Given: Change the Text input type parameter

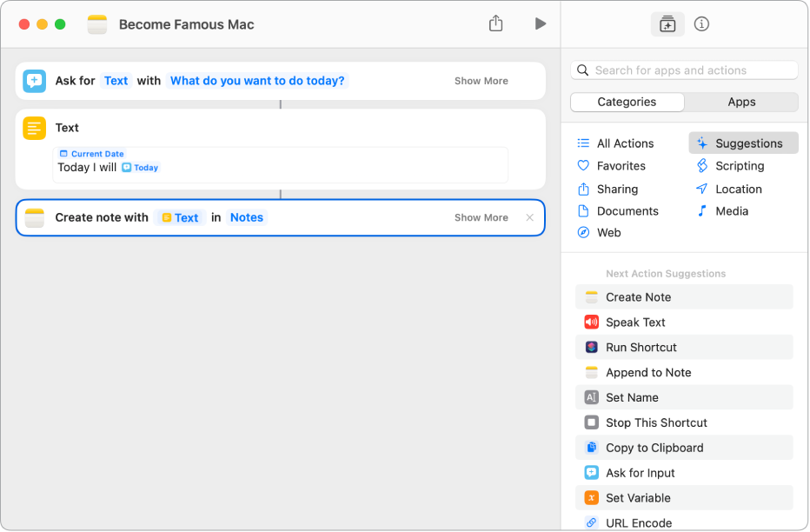Looking at the screenshot, I should [x=116, y=81].
